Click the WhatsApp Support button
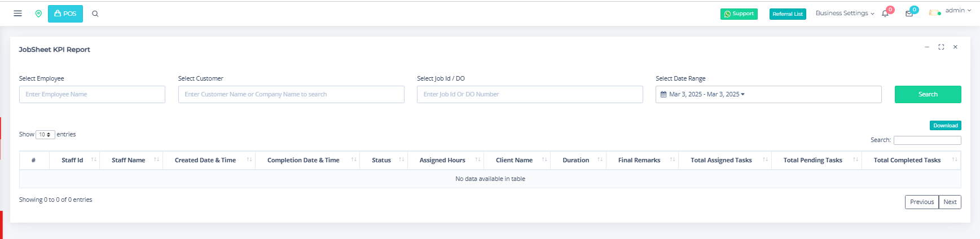The image size is (980, 239). tap(739, 14)
